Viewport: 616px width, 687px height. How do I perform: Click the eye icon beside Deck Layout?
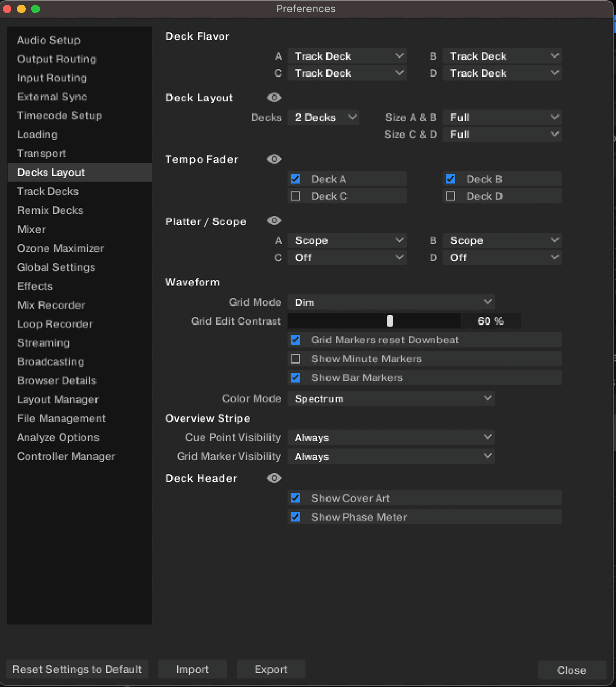pos(274,98)
